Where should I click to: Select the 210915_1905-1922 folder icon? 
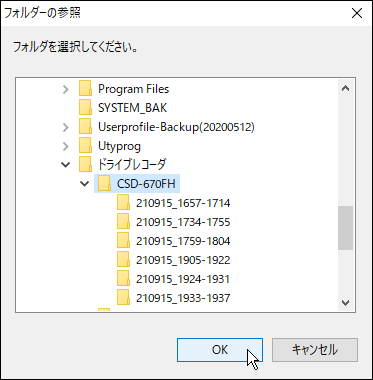point(123,260)
